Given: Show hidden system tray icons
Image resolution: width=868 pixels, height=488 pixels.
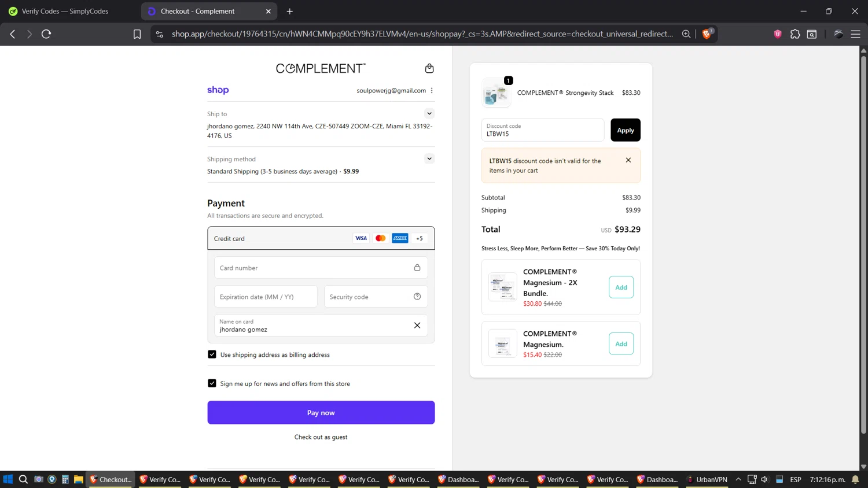Looking at the screenshot, I should click(738, 479).
